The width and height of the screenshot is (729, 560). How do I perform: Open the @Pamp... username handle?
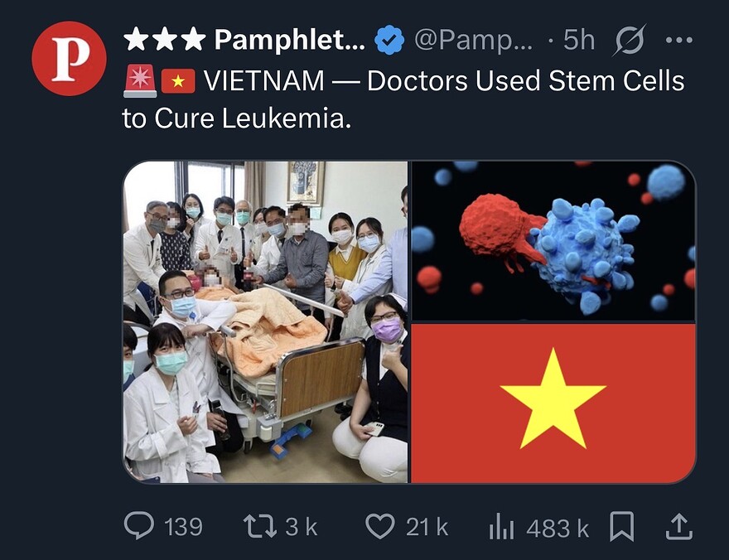coord(473,40)
